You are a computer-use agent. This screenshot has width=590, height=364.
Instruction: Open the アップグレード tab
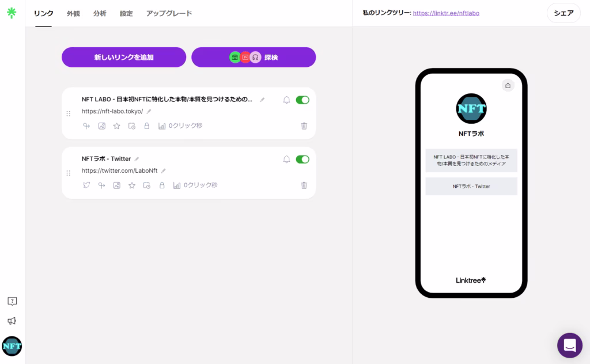[169, 13]
